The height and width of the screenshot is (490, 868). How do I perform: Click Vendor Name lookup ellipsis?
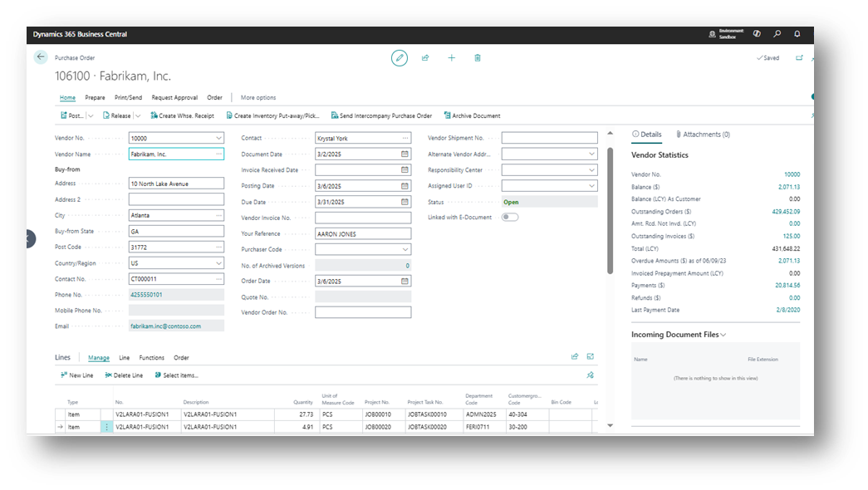click(x=218, y=154)
